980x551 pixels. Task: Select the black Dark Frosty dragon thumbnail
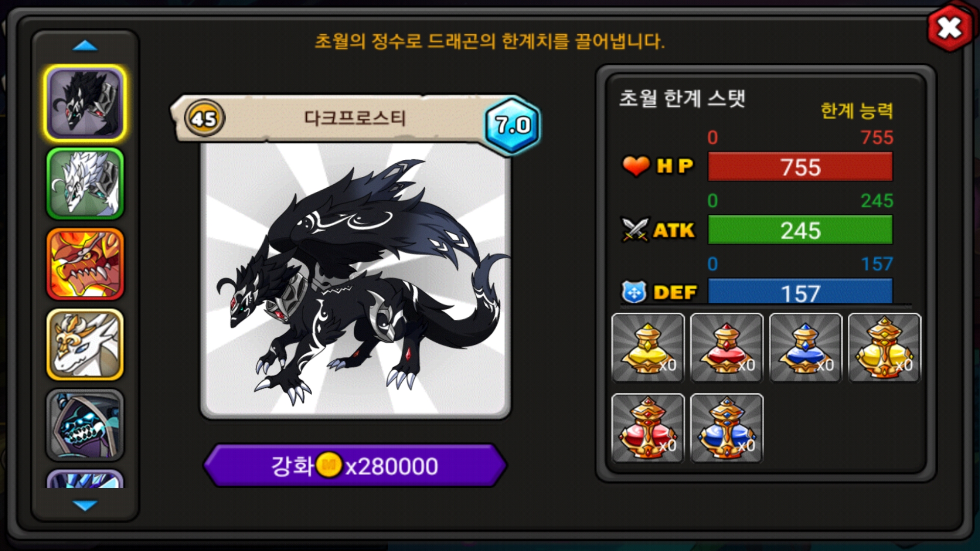coord(85,103)
